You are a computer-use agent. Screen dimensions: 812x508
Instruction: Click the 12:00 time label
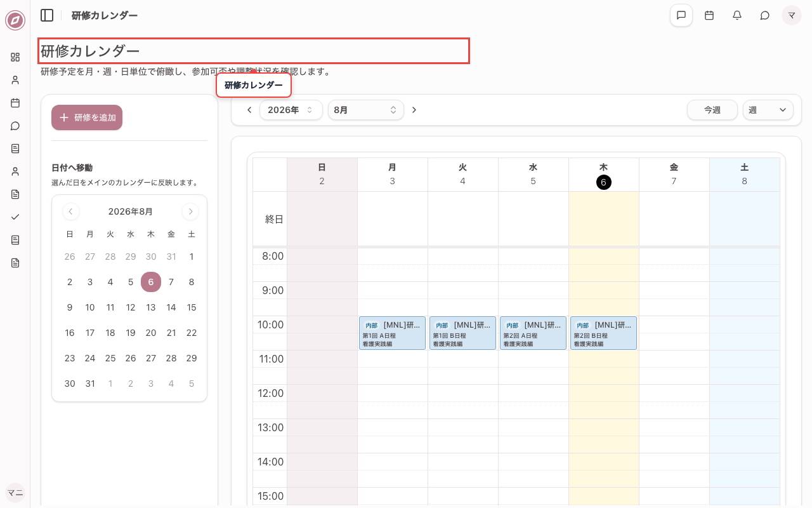tap(270, 393)
